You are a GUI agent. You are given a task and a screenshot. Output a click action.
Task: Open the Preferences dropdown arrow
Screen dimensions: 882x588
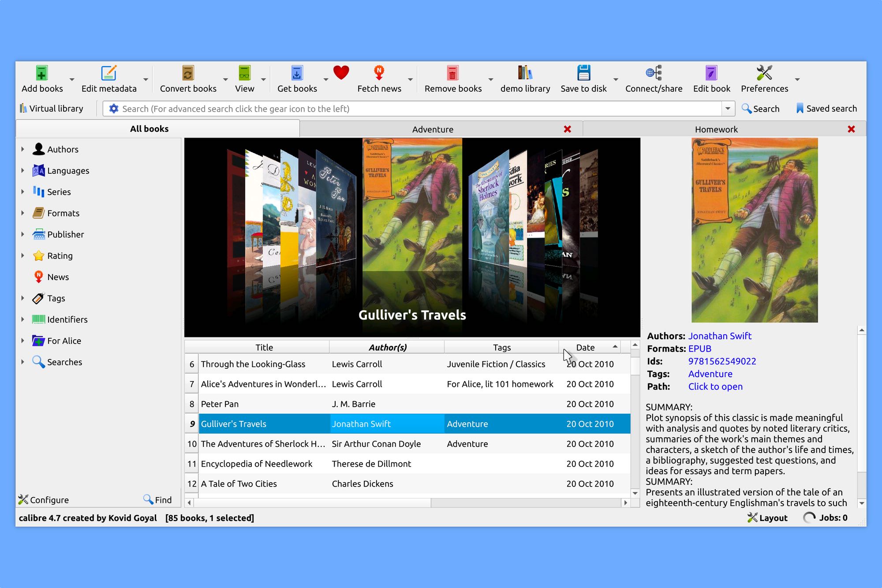(x=797, y=79)
